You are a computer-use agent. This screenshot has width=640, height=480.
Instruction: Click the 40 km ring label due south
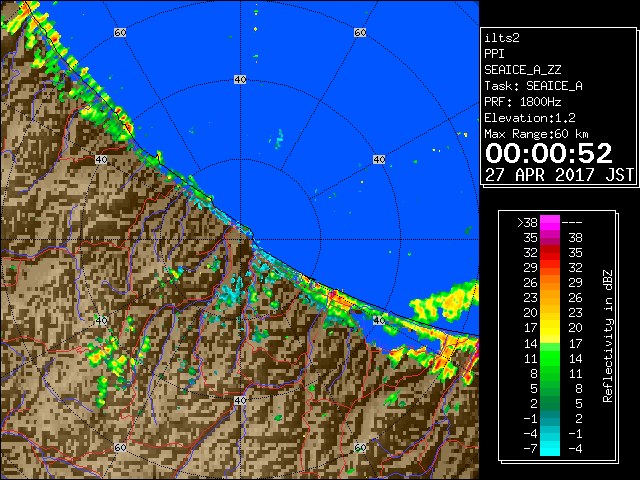click(x=240, y=400)
